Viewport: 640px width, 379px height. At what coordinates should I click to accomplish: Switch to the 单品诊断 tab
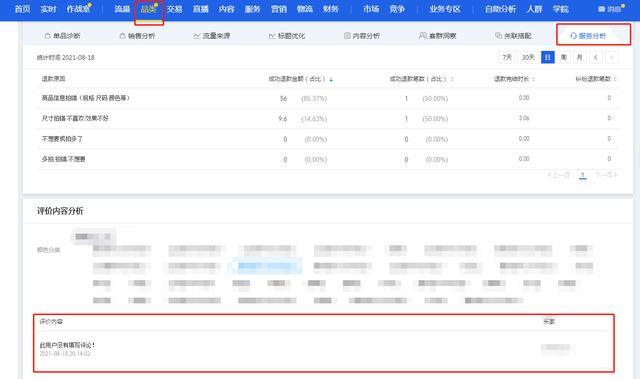(x=62, y=36)
